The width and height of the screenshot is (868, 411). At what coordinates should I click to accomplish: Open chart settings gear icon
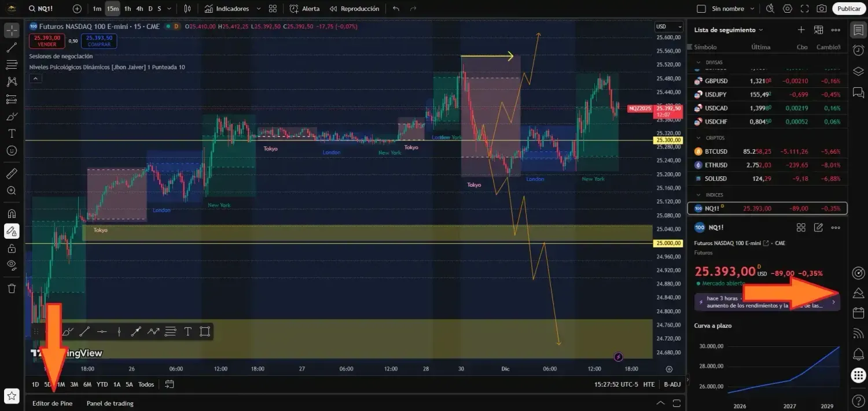tap(788, 9)
